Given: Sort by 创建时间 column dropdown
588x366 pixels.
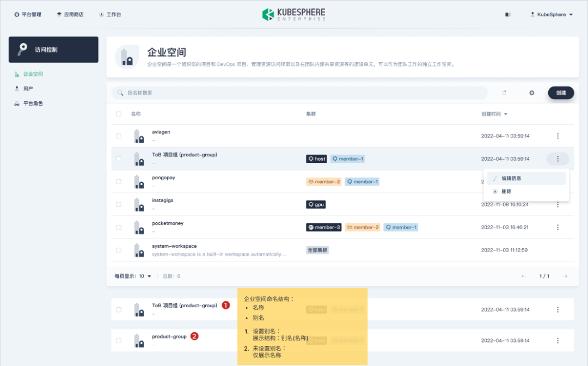Looking at the screenshot, I should point(494,114).
